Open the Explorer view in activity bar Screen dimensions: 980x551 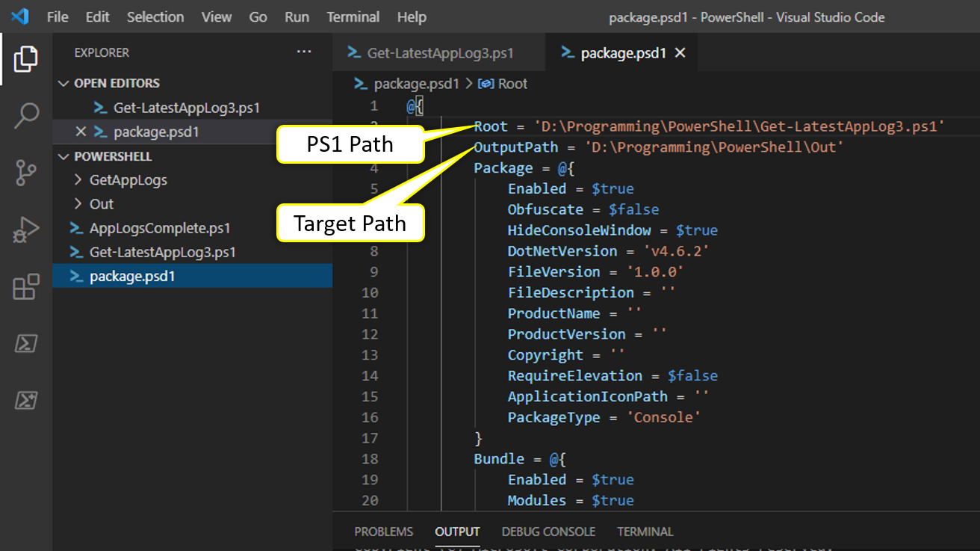25,59
